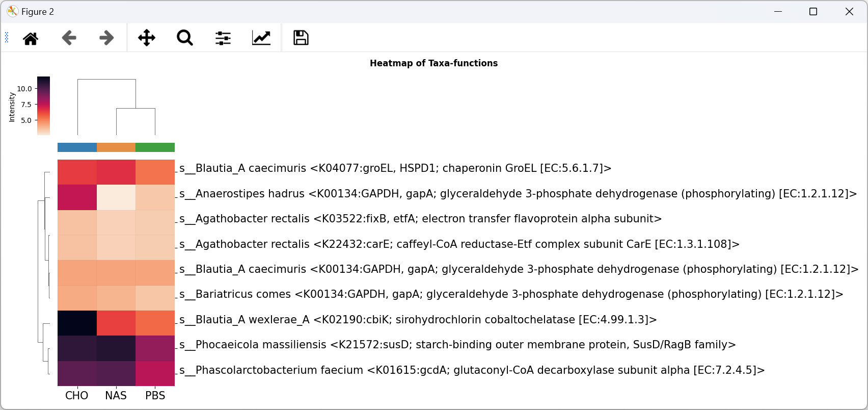868x410 pixels.
Task: Click the Anaerostipes hadrus cell under NAS
Action: [116, 197]
